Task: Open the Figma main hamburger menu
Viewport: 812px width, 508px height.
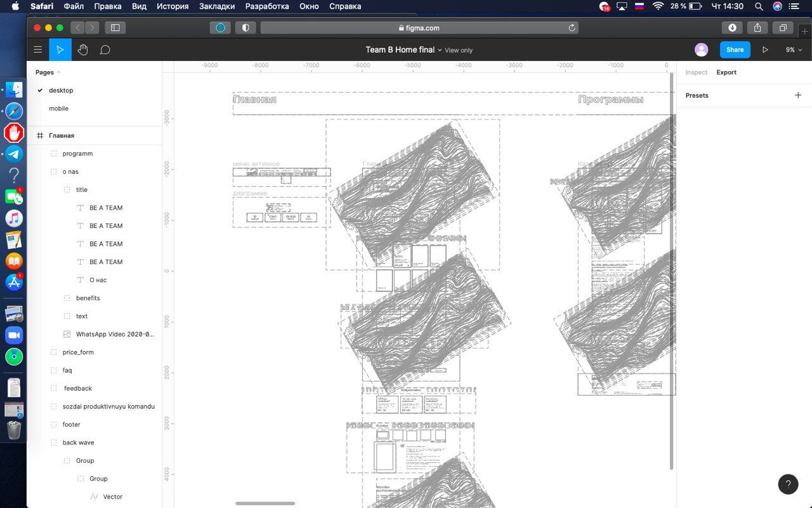Action: coord(38,50)
